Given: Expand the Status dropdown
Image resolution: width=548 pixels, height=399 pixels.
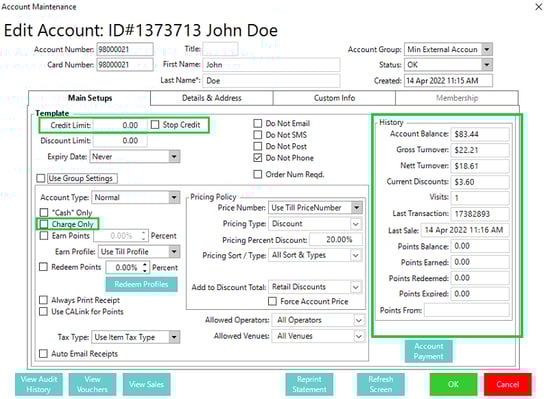Looking at the screenshot, I should pyautogui.click(x=487, y=65).
